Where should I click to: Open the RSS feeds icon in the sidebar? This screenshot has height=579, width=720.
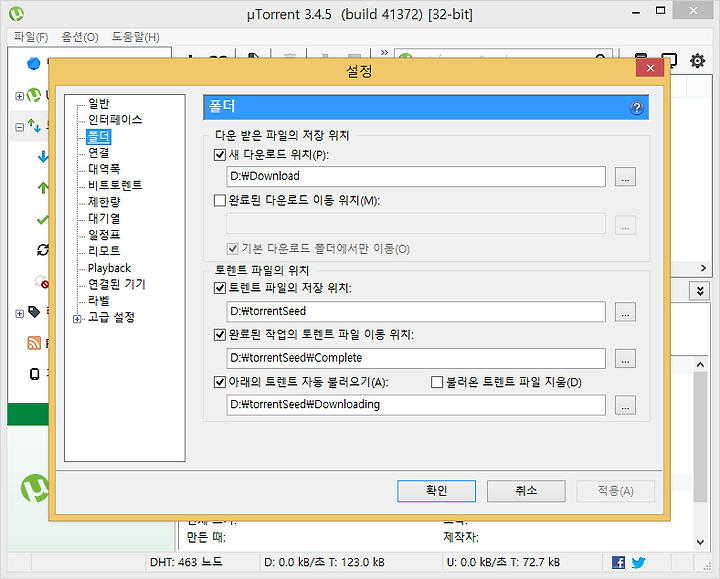(x=34, y=343)
